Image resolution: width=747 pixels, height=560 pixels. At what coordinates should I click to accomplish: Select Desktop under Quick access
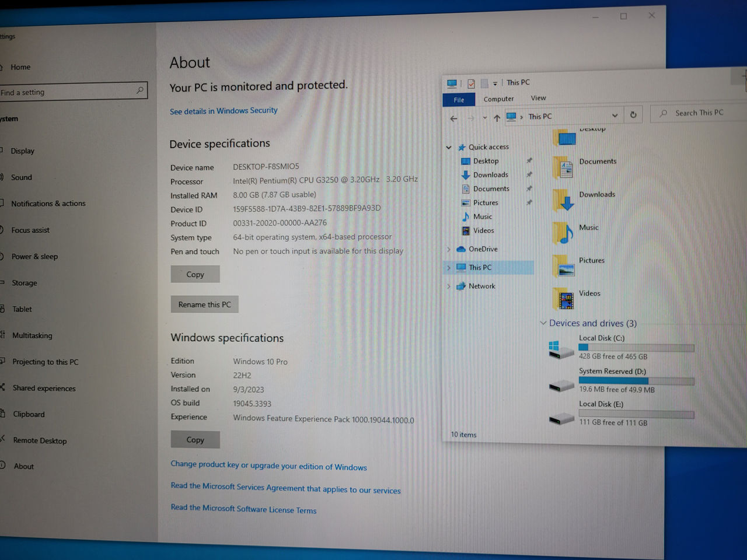[486, 161]
